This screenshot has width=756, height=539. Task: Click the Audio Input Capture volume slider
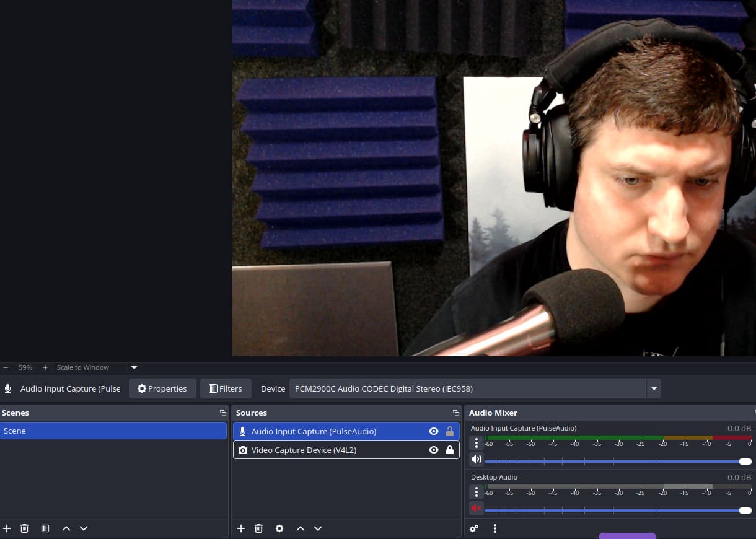pos(613,462)
